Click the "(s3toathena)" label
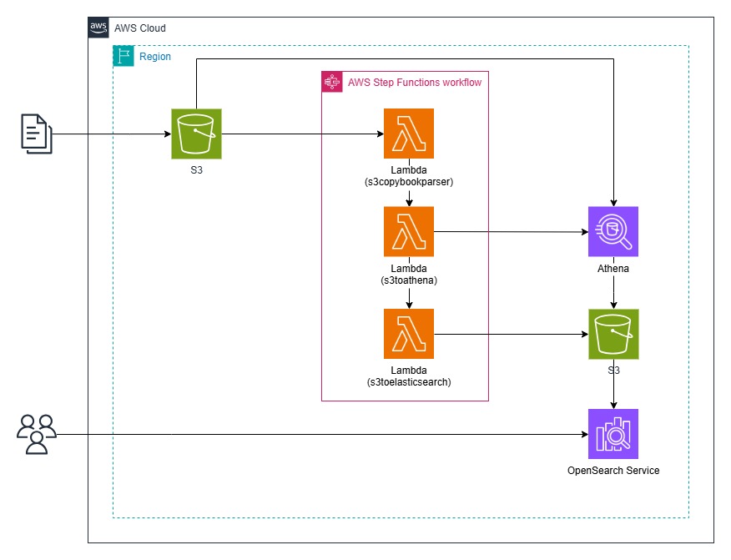This screenshot has height=560, width=731. coord(409,280)
